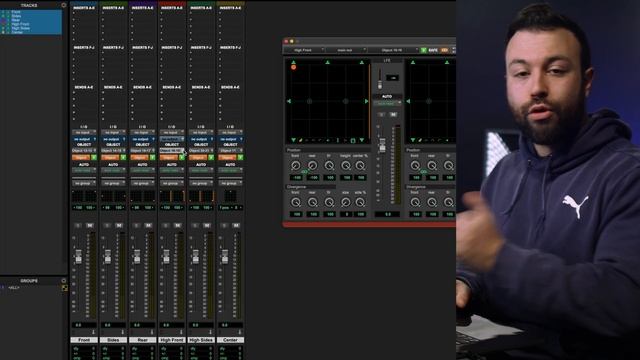Image resolution: width=640 pixels, height=360 pixels.
Task: Open the automation mode dropdown in panner window
Action: [x=387, y=104]
